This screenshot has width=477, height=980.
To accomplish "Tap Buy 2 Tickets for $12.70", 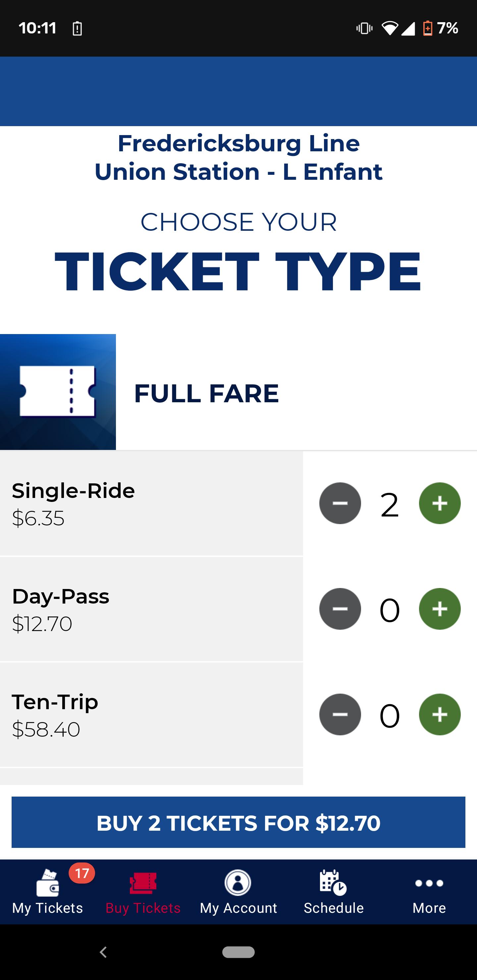I will coord(238,822).
